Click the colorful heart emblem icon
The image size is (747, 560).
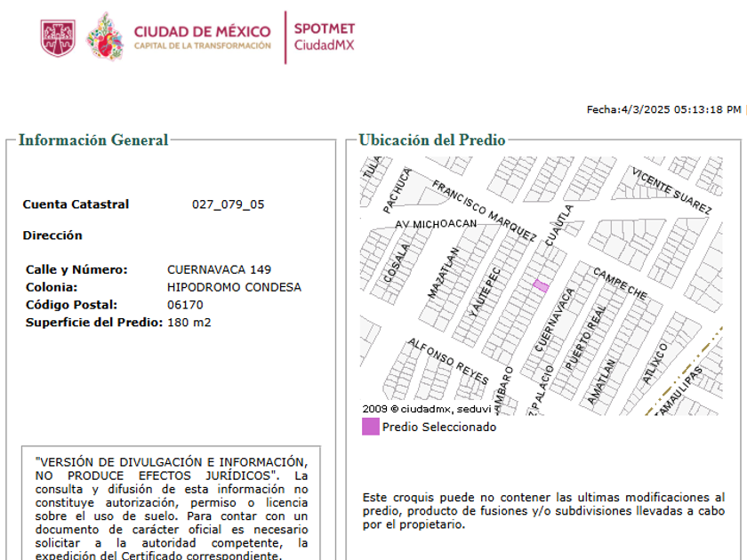coord(105,37)
